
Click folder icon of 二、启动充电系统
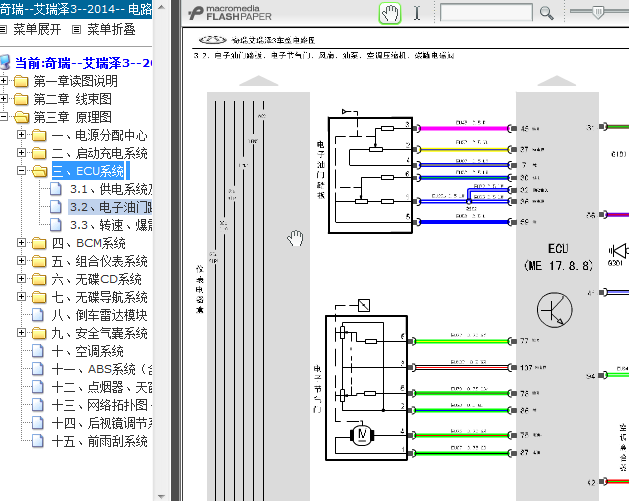coord(39,153)
